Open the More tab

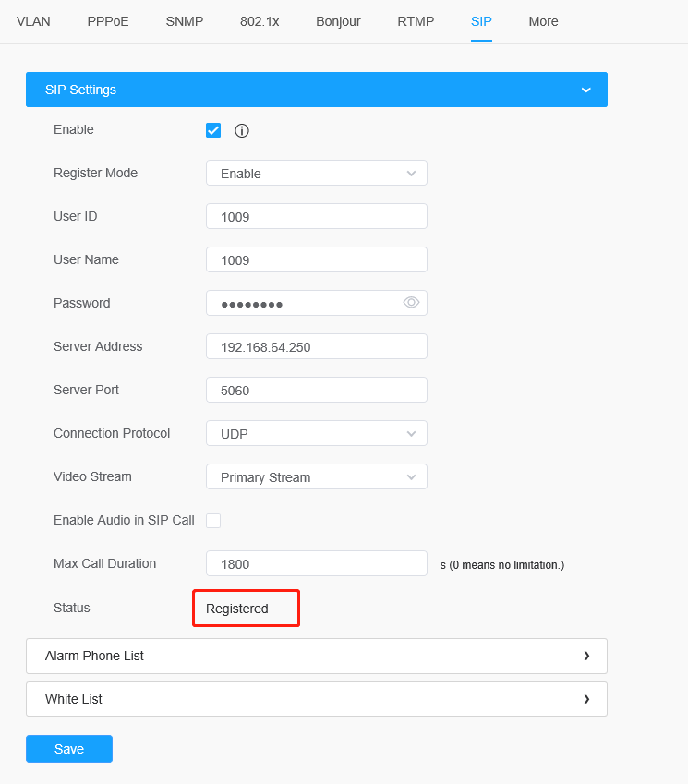tap(544, 21)
